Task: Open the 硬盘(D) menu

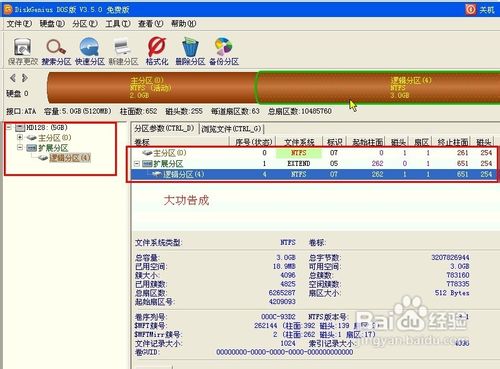Action: pos(52,24)
